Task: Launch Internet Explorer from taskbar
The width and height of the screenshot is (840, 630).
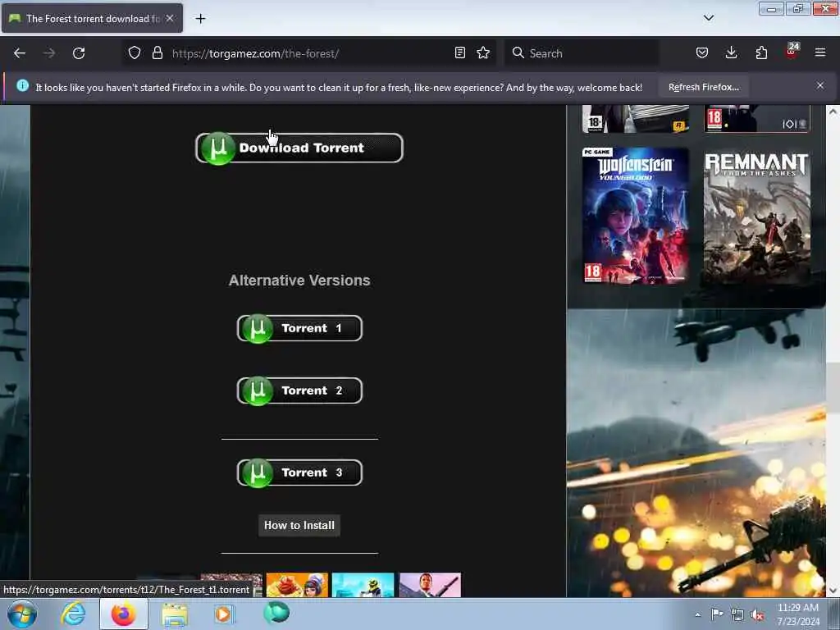Action: tap(73, 614)
